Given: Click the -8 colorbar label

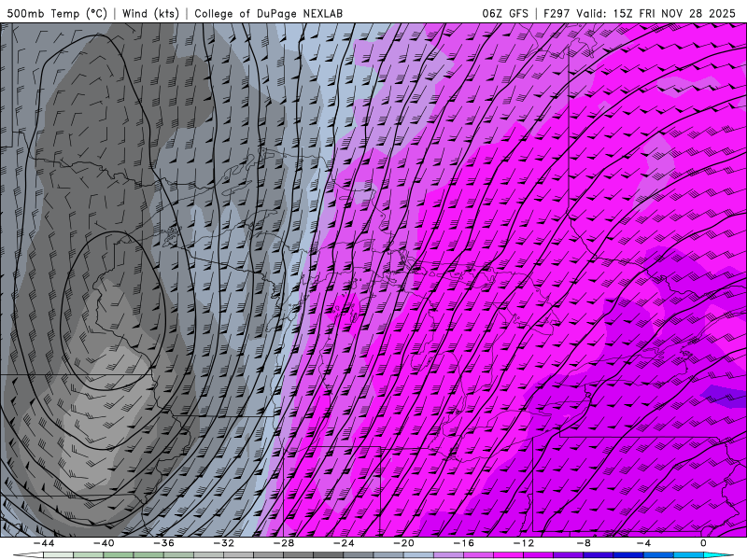Looking at the screenshot, I should coord(585,543).
